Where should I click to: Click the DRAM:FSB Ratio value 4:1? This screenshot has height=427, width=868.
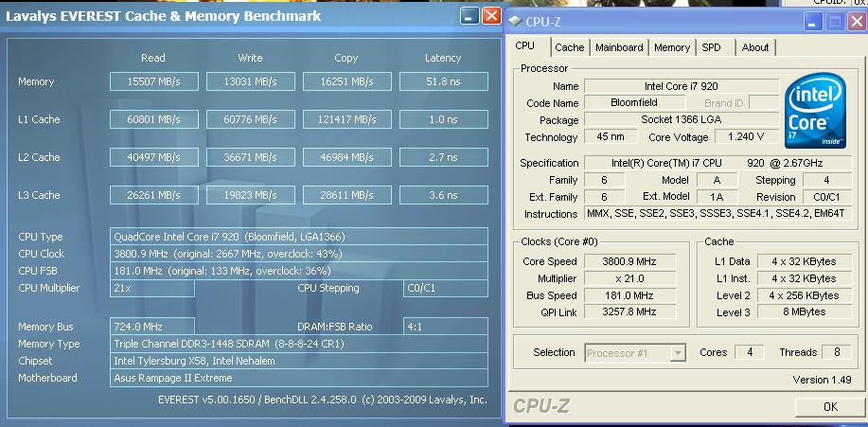(x=446, y=327)
